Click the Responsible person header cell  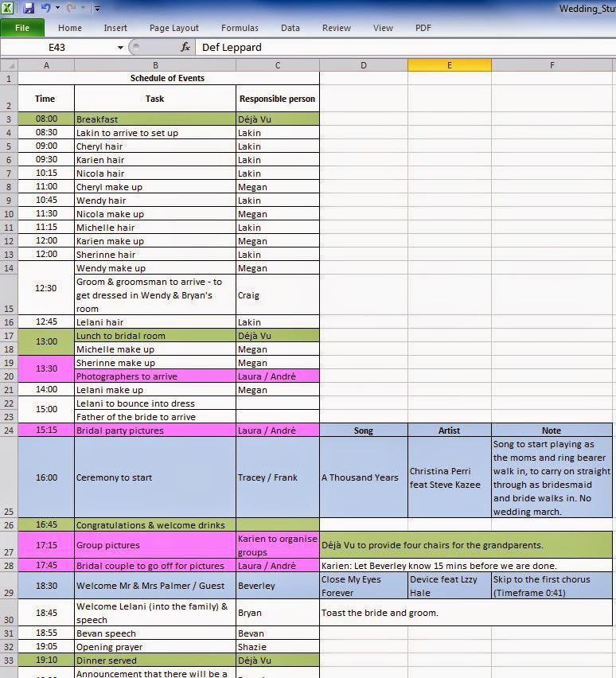click(x=278, y=99)
